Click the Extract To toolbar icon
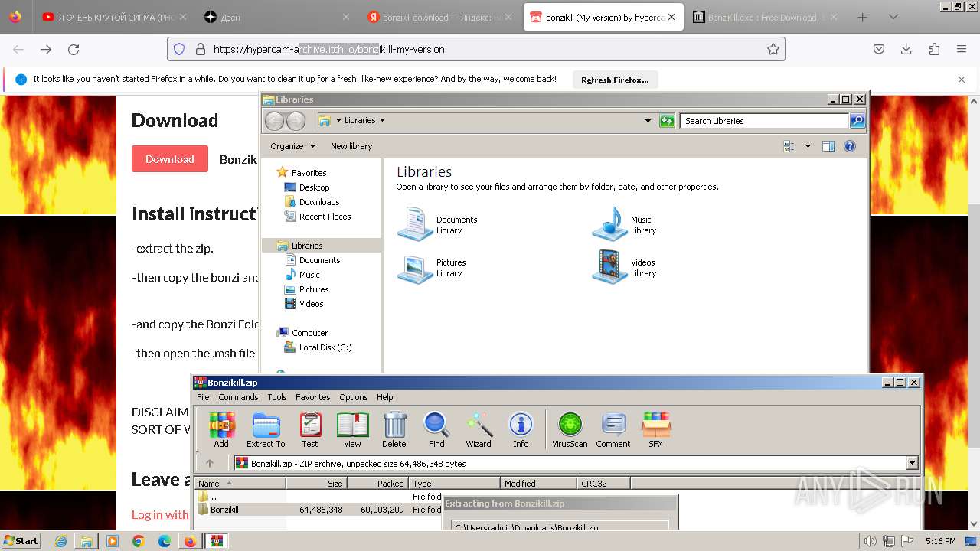980x551 pixels. [266, 429]
